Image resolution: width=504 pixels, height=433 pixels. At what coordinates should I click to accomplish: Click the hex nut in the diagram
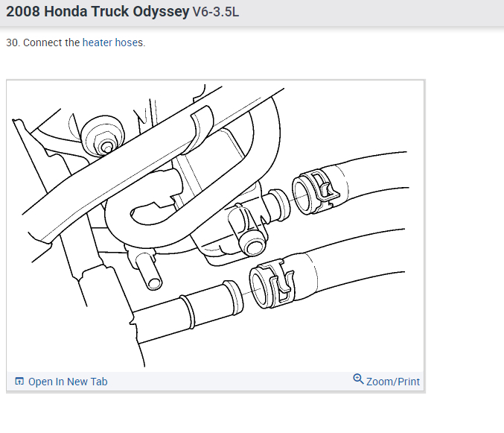tap(103, 136)
